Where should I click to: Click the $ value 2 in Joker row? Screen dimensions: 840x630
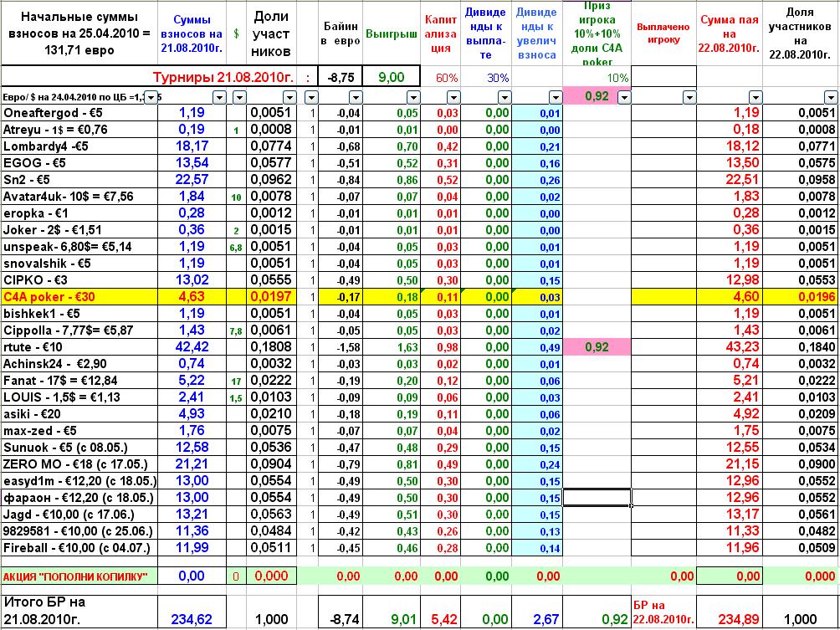click(x=236, y=230)
